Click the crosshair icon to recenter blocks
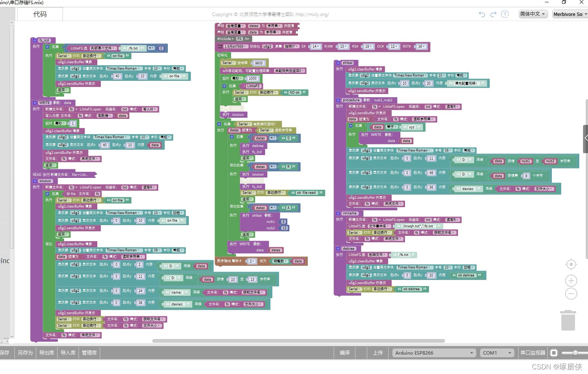This screenshot has height=374, width=588. pos(571,264)
